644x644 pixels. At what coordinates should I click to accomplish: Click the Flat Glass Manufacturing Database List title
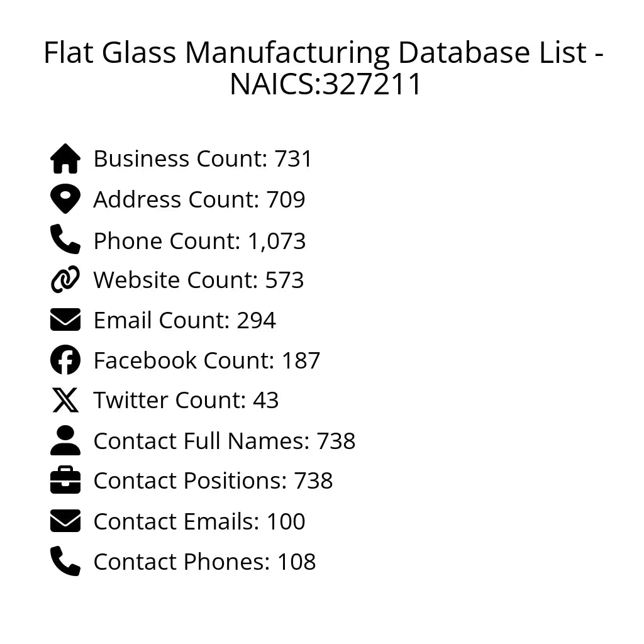(323, 68)
